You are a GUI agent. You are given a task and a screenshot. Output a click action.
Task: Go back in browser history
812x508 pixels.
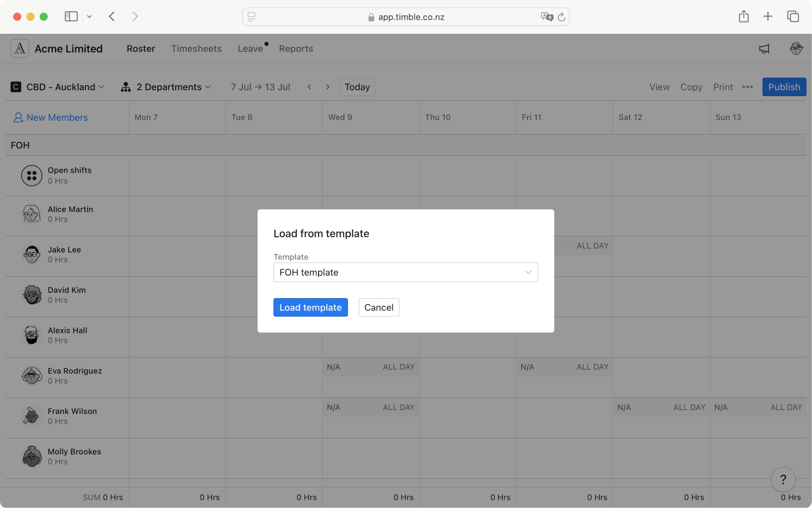[x=112, y=16]
